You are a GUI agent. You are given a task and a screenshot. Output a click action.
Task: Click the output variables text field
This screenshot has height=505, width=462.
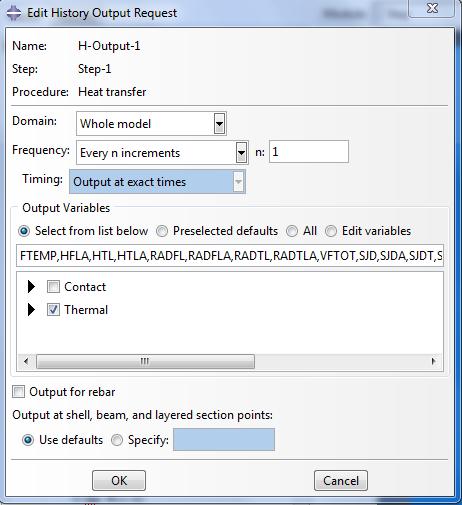230,256
